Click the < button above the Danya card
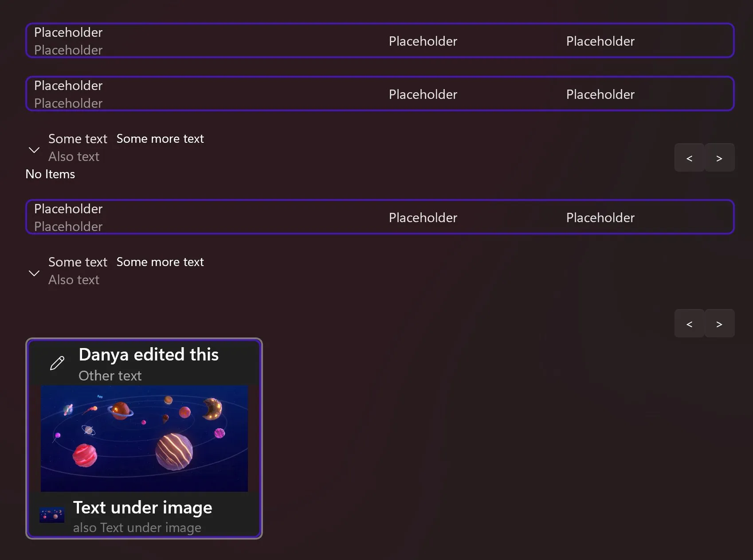753x560 pixels. pos(689,324)
